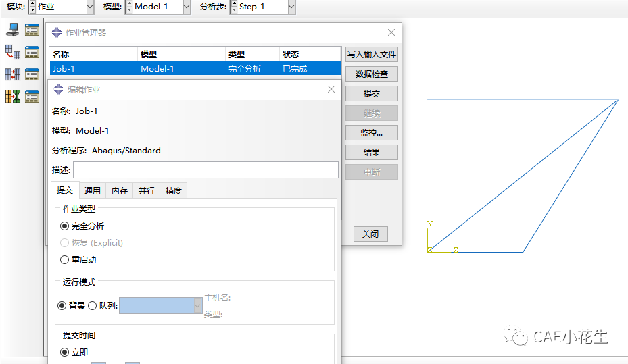Close the 作业管理器 dialog

(391, 32)
